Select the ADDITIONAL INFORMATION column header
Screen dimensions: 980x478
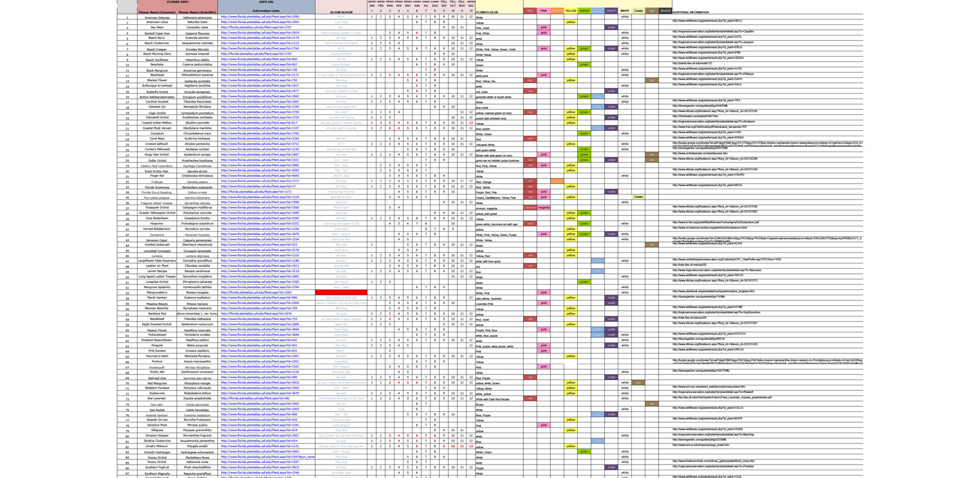tap(690, 12)
